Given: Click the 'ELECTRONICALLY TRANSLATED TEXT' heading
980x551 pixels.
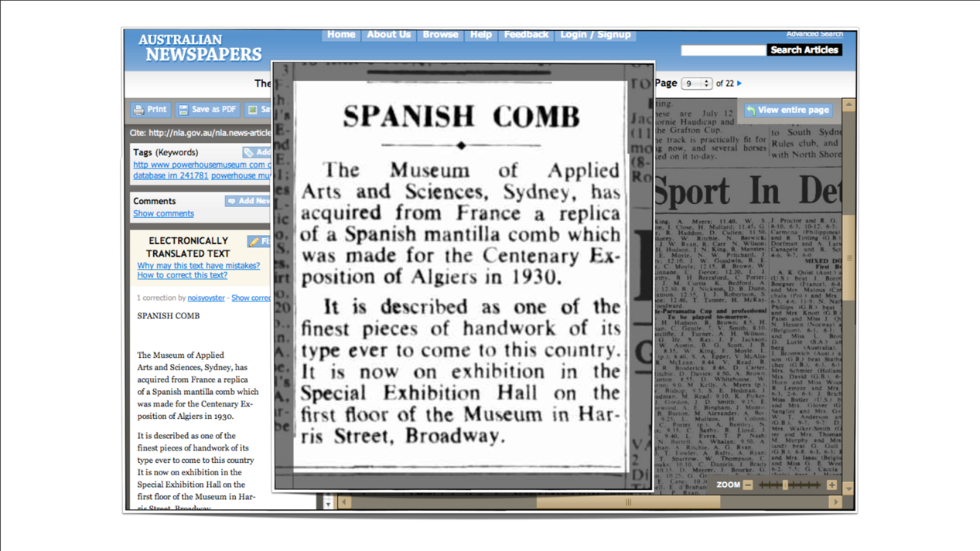Looking at the screenshot, I should (x=188, y=247).
